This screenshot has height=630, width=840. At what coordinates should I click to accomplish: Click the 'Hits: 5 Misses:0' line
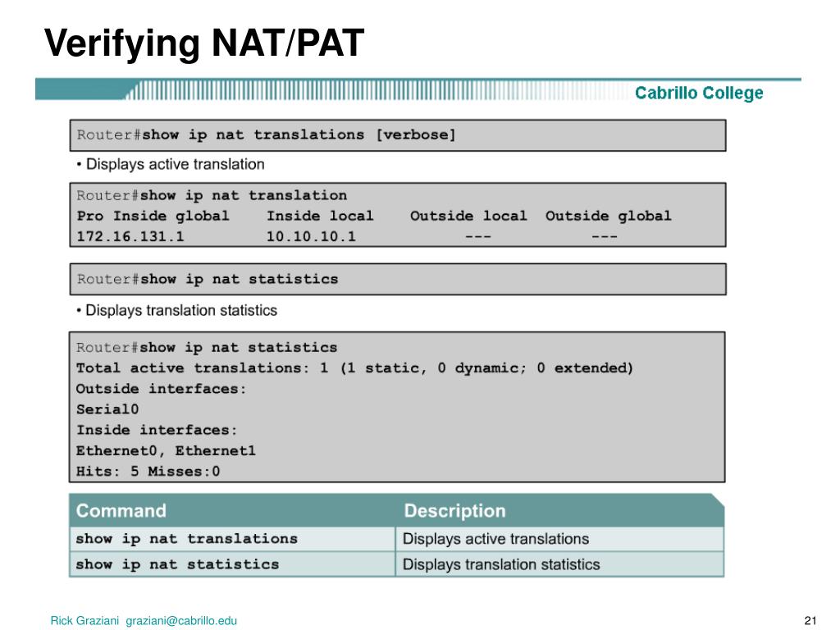pyautogui.click(x=148, y=472)
